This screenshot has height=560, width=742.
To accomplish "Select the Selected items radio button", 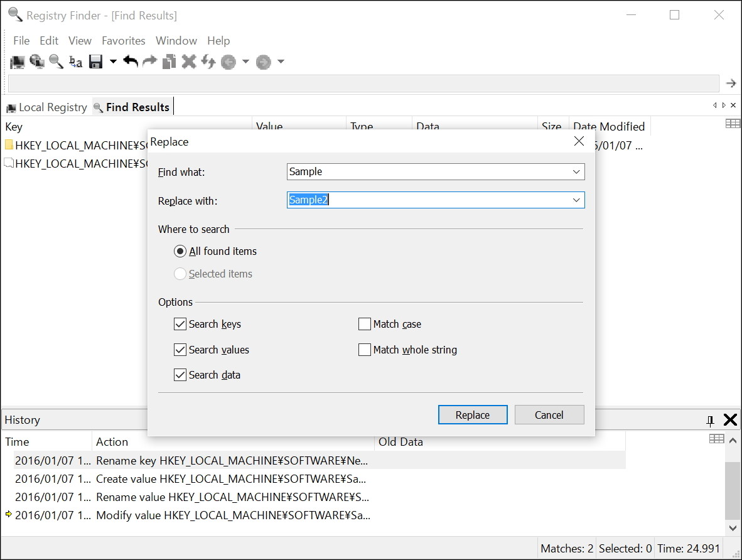I will pyautogui.click(x=180, y=274).
